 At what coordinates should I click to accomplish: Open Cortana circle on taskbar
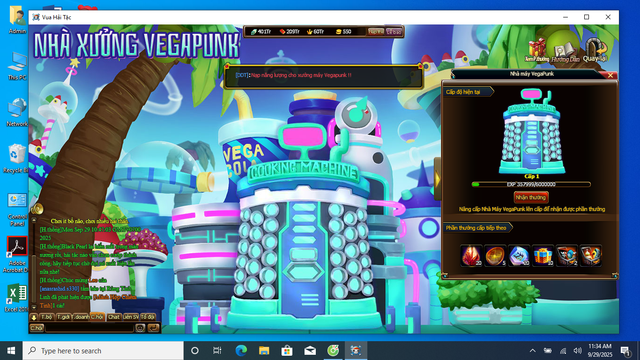point(195,351)
